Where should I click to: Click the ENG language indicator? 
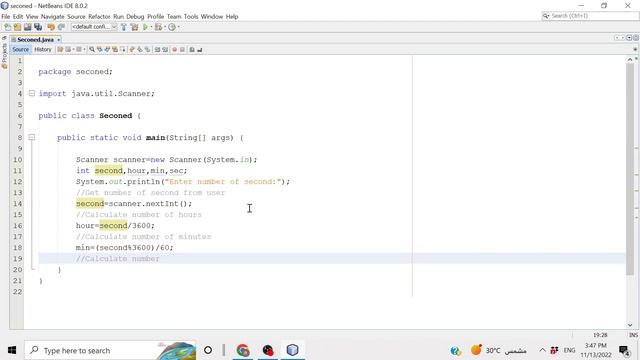tap(569, 350)
